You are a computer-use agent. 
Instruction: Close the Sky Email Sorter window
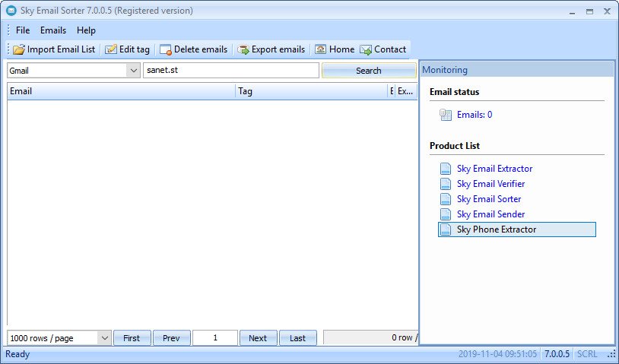(x=607, y=11)
